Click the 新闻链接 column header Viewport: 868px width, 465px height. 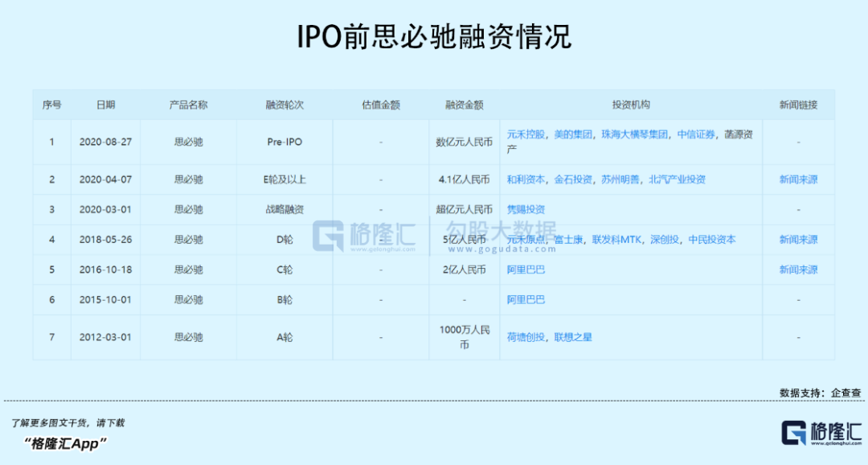[x=798, y=105]
